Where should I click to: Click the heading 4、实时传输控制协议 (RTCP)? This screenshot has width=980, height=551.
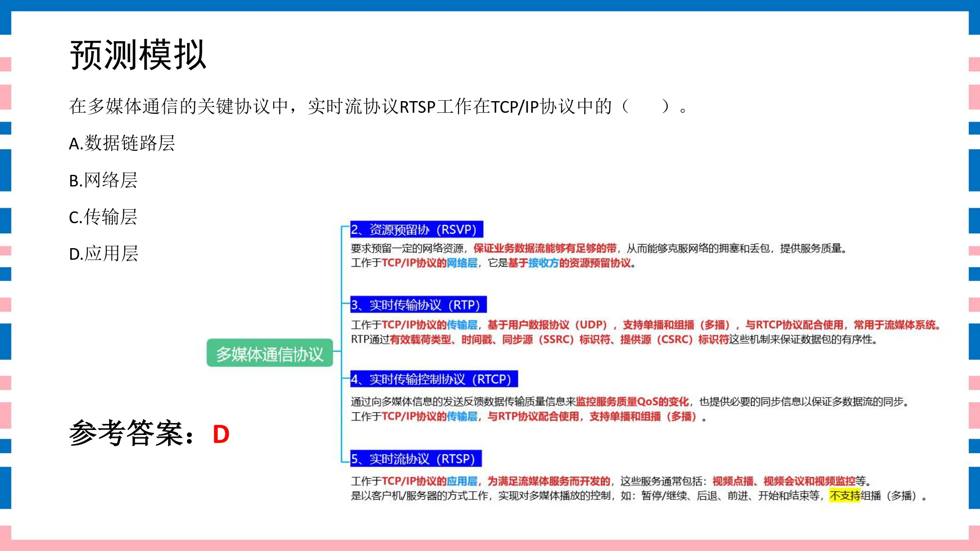click(x=433, y=379)
